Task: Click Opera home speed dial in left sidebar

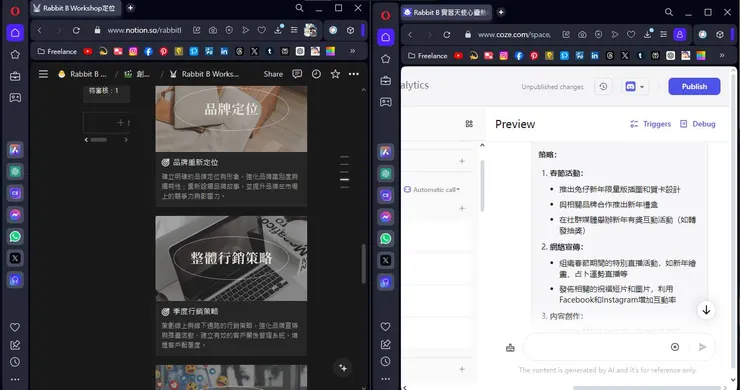Action: click(x=15, y=33)
